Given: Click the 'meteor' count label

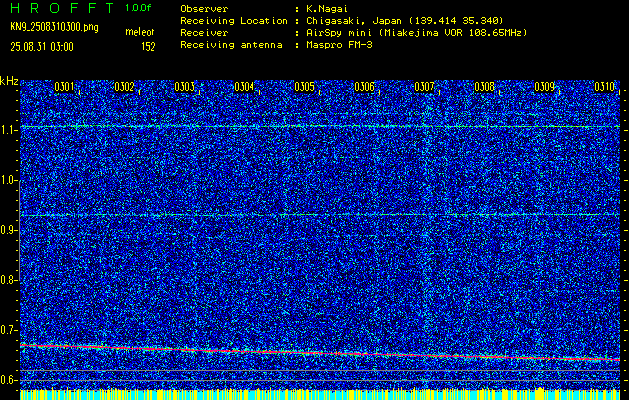Looking at the screenshot, I should (x=140, y=32).
